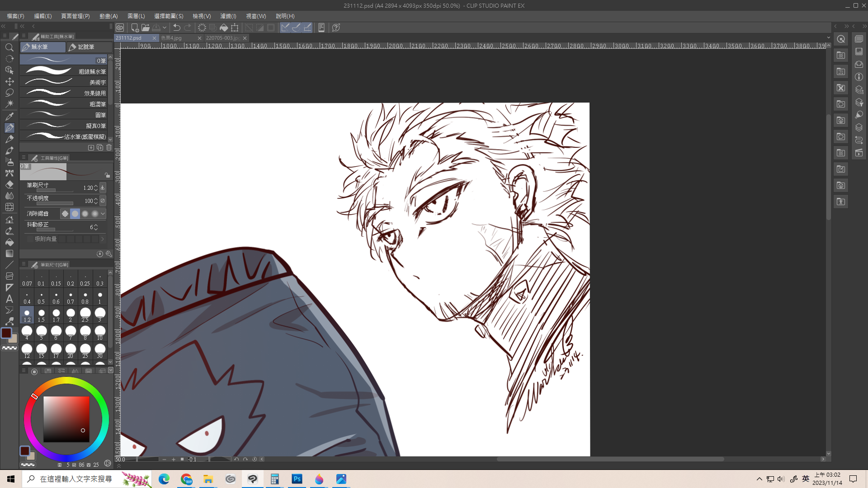Screen dimensions: 868x488
Task: Select the Eraser tool
Action: point(9,184)
